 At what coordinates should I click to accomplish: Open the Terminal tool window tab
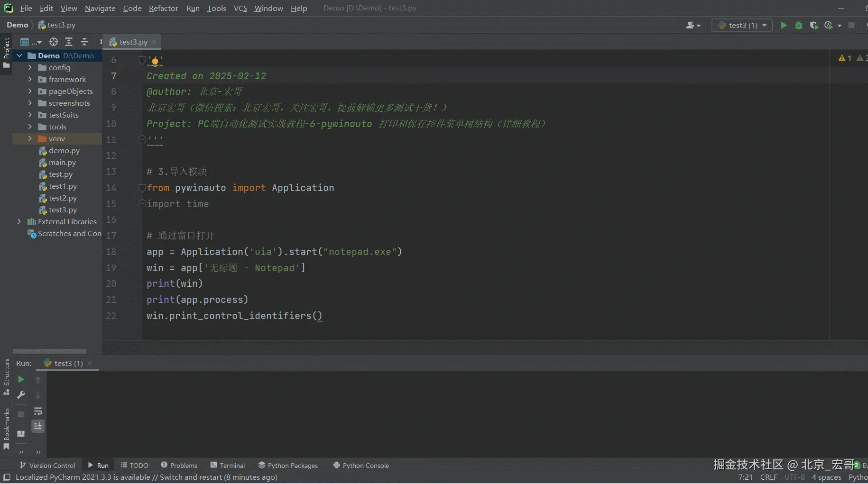[x=228, y=465]
